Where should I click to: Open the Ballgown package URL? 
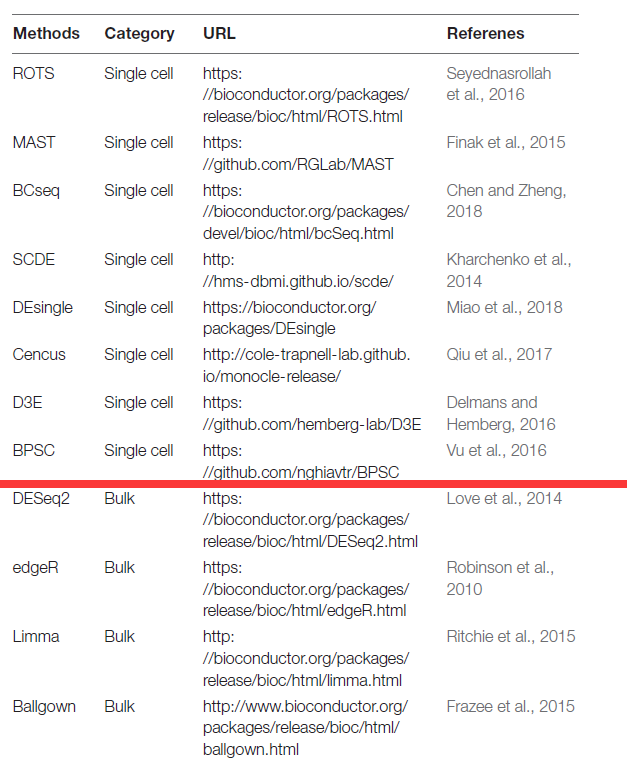(x=305, y=727)
